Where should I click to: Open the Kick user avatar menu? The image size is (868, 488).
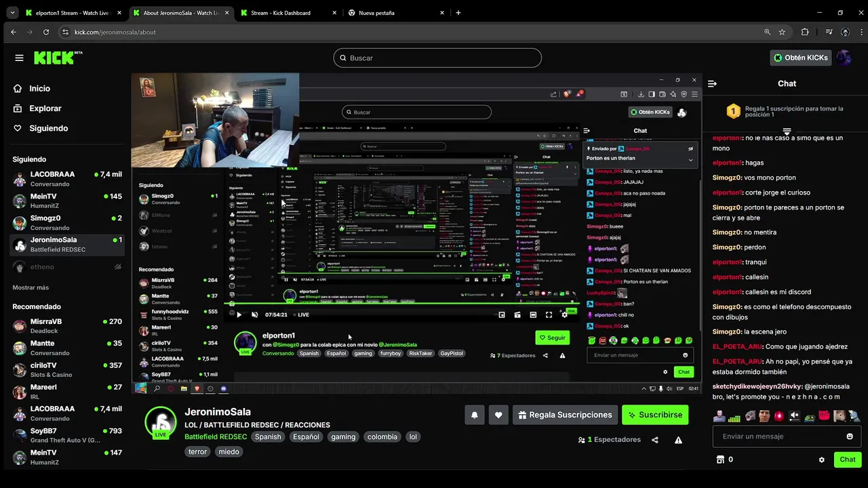844,58
